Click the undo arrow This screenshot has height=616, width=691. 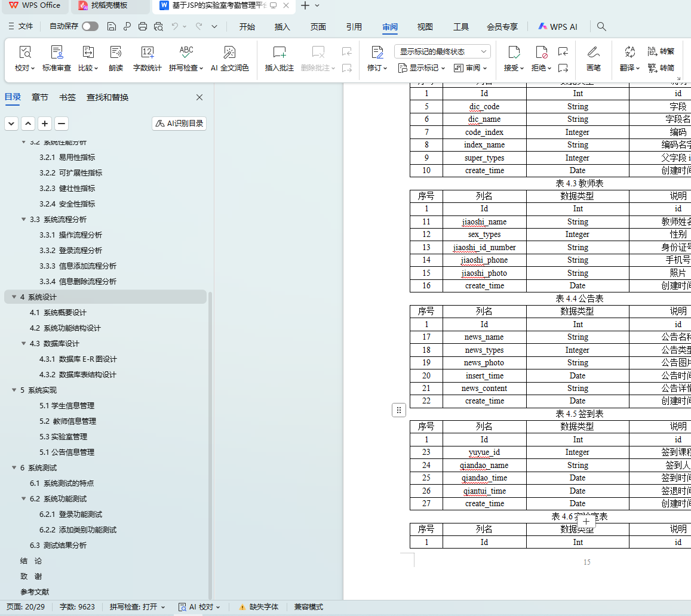point(175,26)
